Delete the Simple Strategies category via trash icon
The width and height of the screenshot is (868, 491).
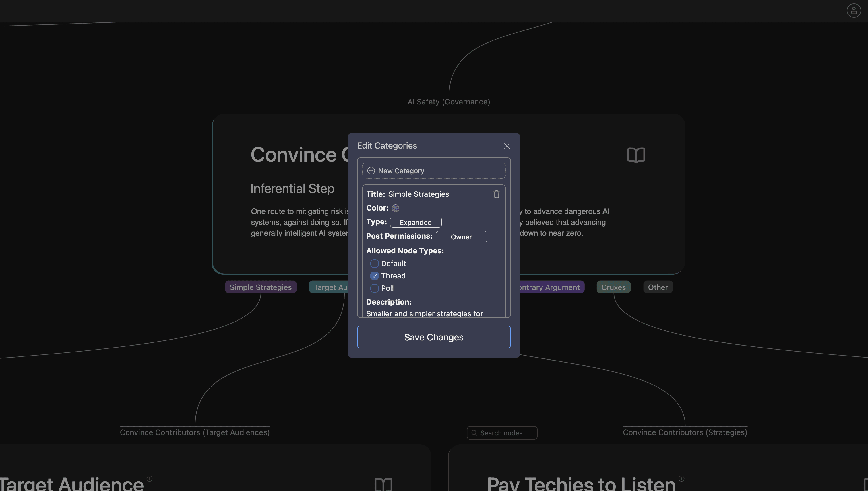[496, 194]
